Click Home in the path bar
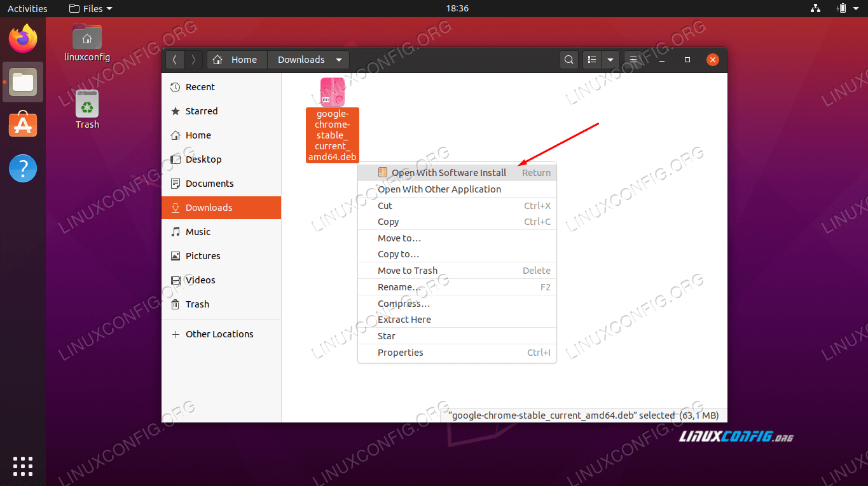 click(237, 60)
